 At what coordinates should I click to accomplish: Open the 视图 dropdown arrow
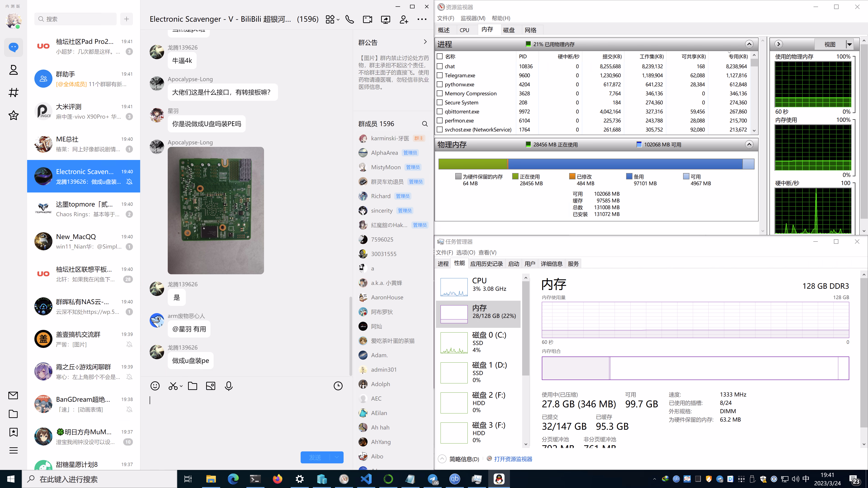tap(849, 45)
